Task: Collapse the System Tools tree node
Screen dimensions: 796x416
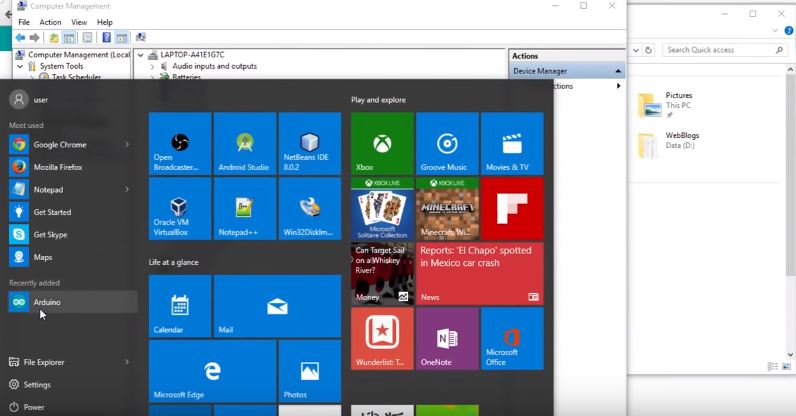Action: pos(20,66)
